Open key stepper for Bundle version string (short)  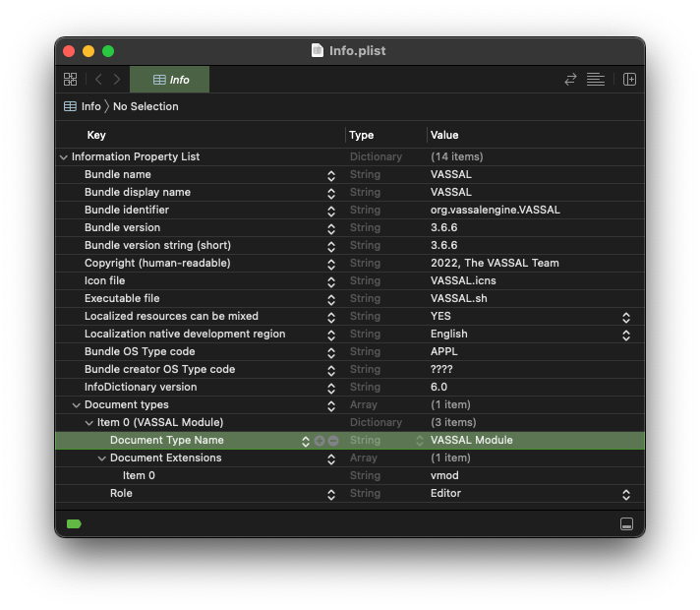(x=331, y=247)
